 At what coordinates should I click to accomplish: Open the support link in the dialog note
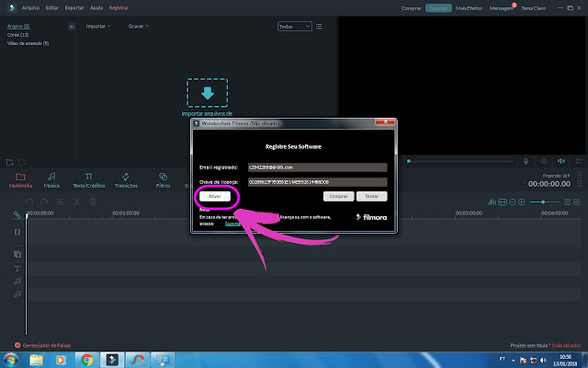coord(232,224)
